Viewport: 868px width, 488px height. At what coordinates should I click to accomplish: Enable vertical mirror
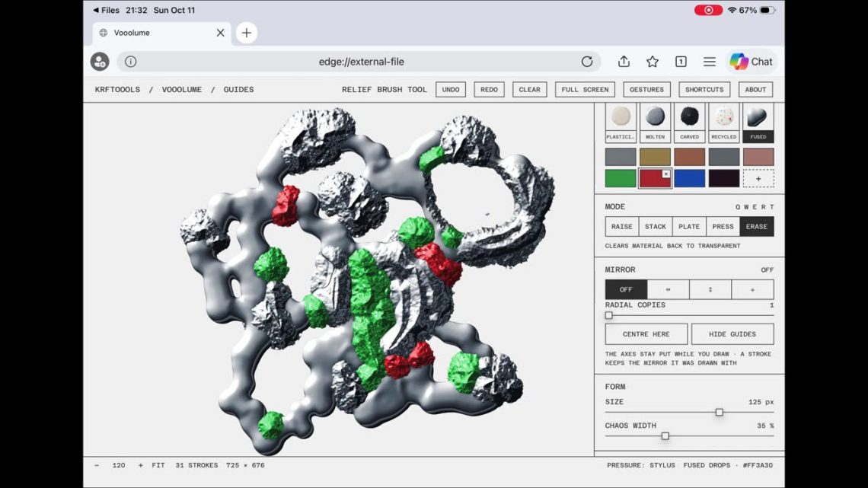pyautogui.click(x=710, y=289)
